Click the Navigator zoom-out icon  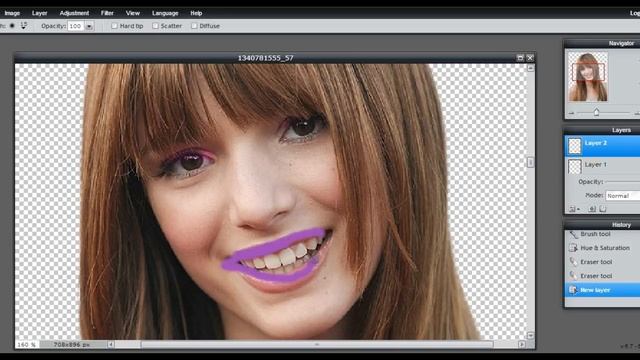(x=571, y=113)
